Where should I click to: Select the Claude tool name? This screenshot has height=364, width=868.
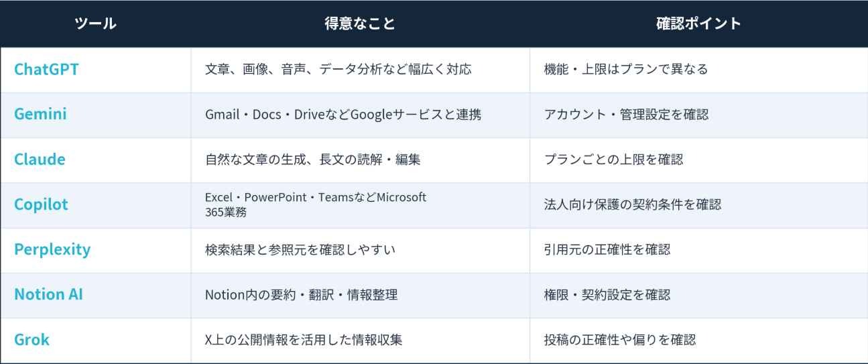[x=40, y=160]
